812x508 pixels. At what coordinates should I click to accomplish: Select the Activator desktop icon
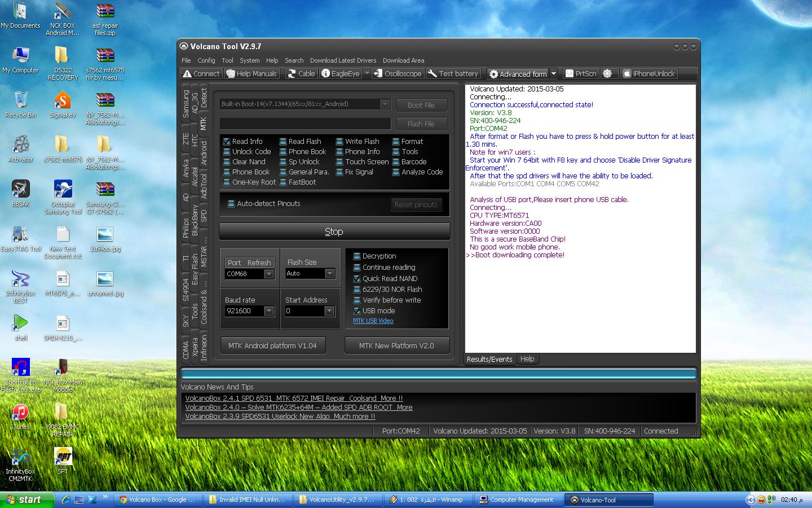21,149
